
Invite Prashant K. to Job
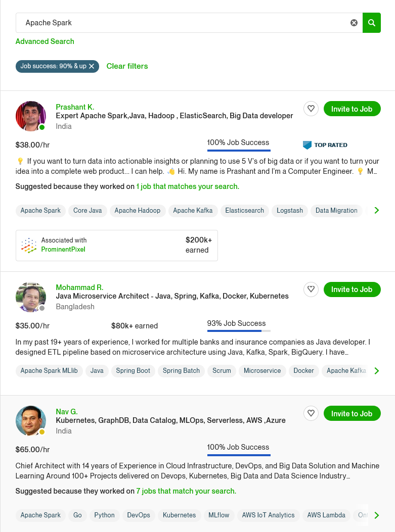point(352,109)
